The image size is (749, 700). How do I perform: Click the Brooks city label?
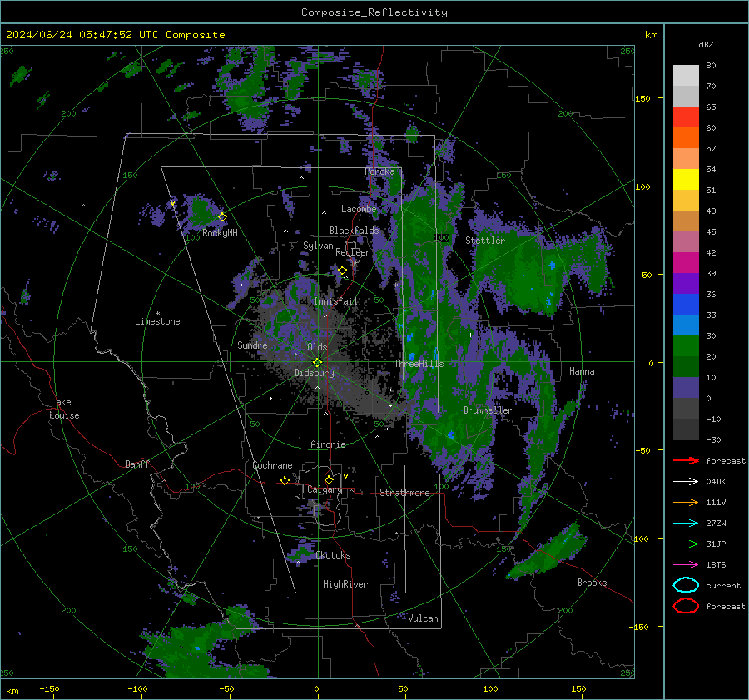point(592,583)
